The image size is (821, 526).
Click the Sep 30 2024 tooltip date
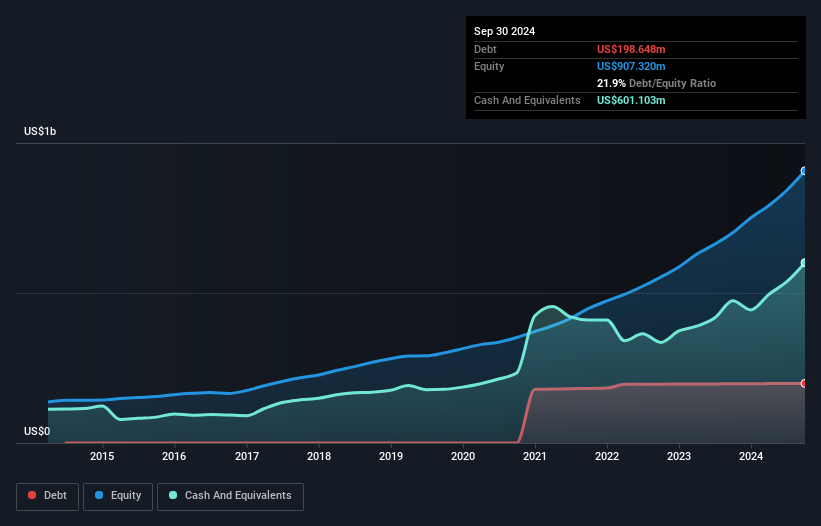[x=504, y=31]
